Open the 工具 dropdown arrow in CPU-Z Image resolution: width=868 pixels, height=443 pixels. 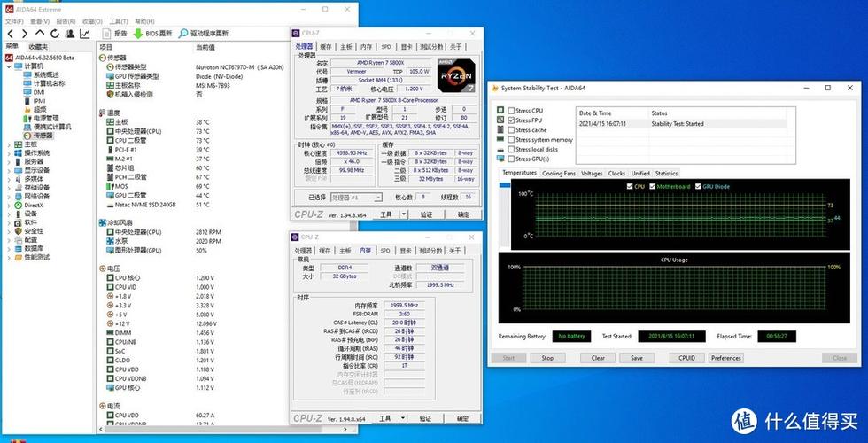(x=404, y=214)
